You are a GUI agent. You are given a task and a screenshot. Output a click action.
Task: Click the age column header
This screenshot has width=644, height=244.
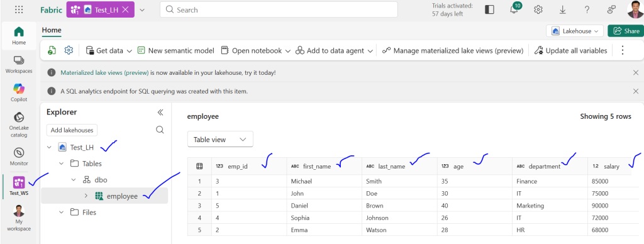click(474, 167)
